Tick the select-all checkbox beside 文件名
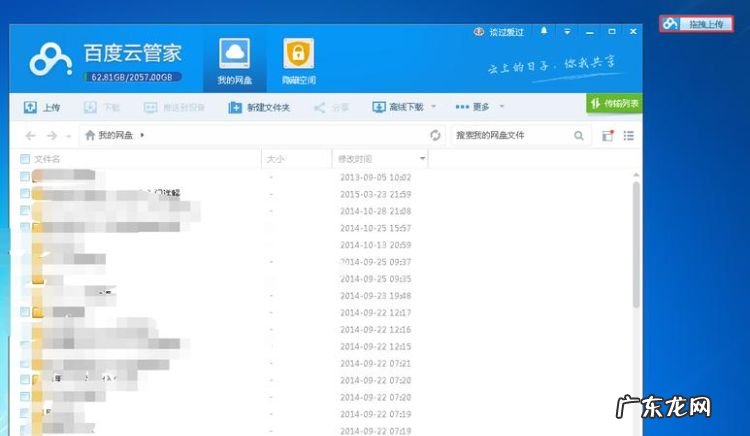The image size is (750, 436). tap(25, 159)
